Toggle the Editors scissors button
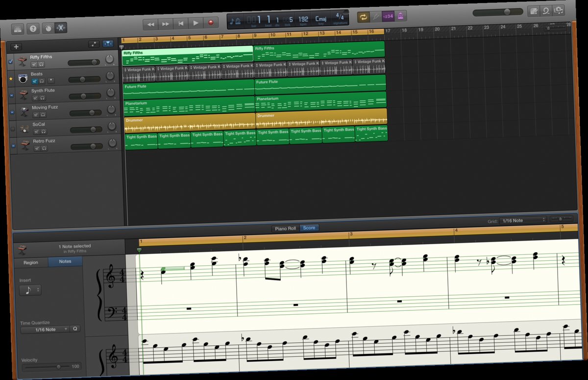The width and height of the screenshot is (588, 380). [61, 27]
